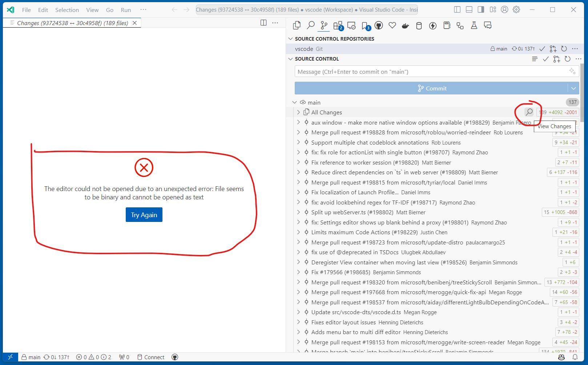Click the Bookmarks icon with badge 3
The image size is (588, 365).
coord(365,25)
